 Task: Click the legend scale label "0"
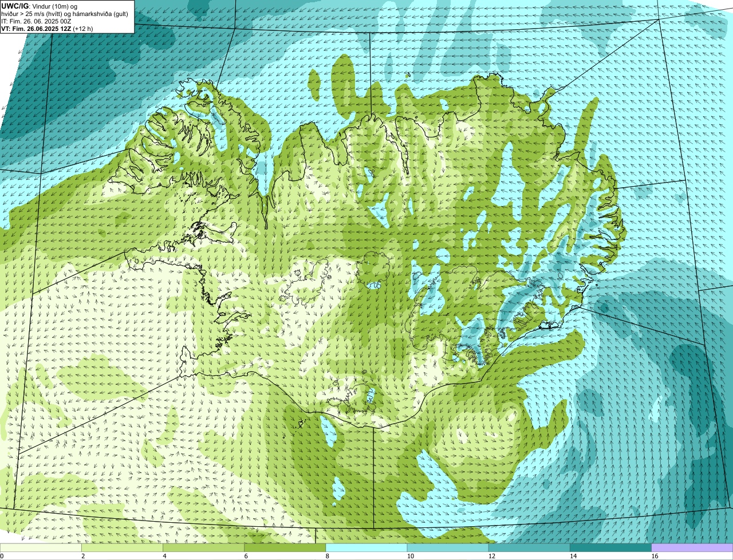(x=2, y=556)
